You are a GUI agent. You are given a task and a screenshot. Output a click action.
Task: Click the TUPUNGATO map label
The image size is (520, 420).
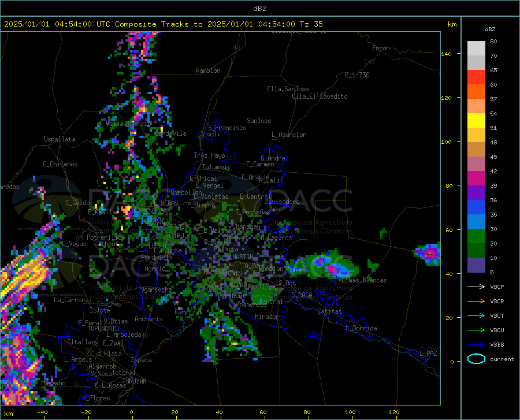(x=103, y=329)
